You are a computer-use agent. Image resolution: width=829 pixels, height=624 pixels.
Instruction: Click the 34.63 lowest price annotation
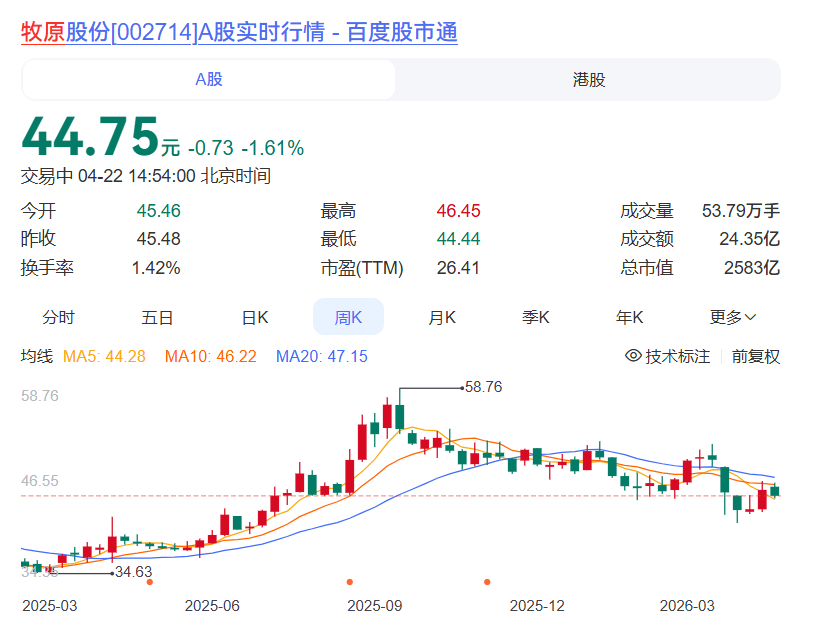click(133, 572)
